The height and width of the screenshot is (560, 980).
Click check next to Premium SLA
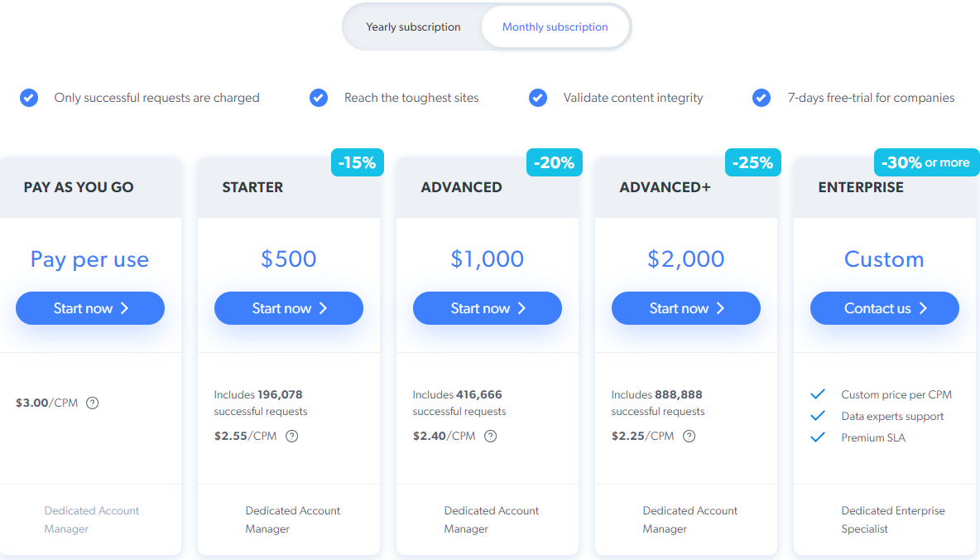pos(818,437)
